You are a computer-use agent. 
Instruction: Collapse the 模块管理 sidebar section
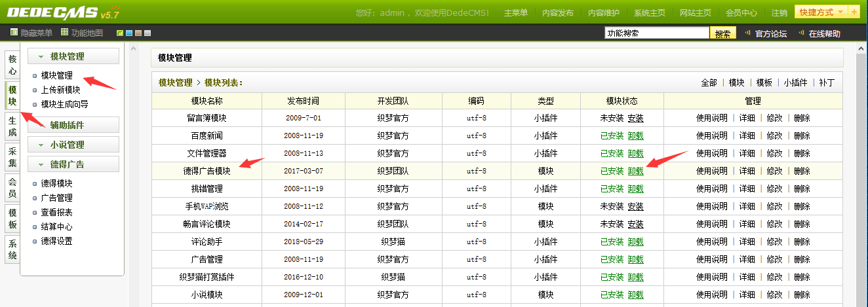[73, 57]
